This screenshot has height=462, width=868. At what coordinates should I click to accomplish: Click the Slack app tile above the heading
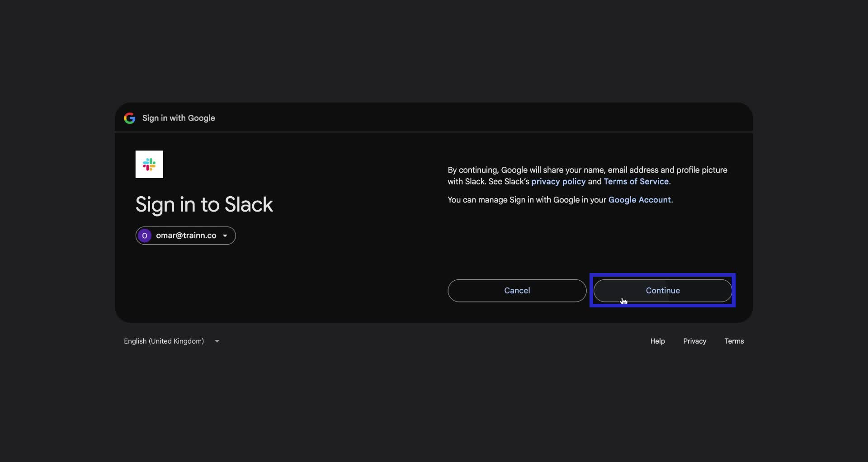[x=149, y=164]
